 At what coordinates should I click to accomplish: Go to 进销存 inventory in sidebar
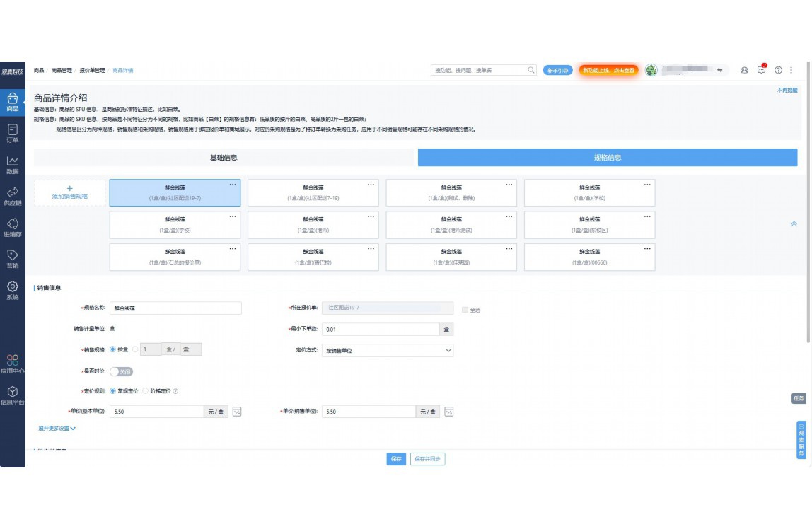12,227
